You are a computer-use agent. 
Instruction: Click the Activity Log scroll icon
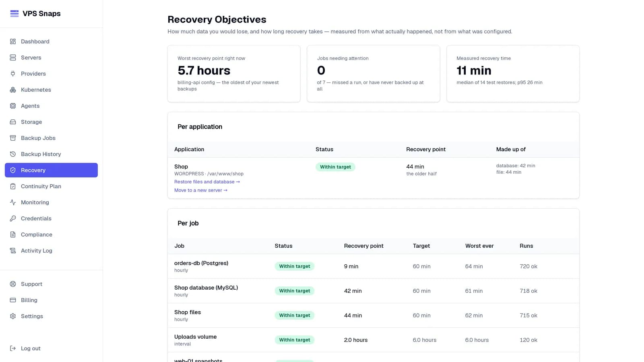[13, 251]
